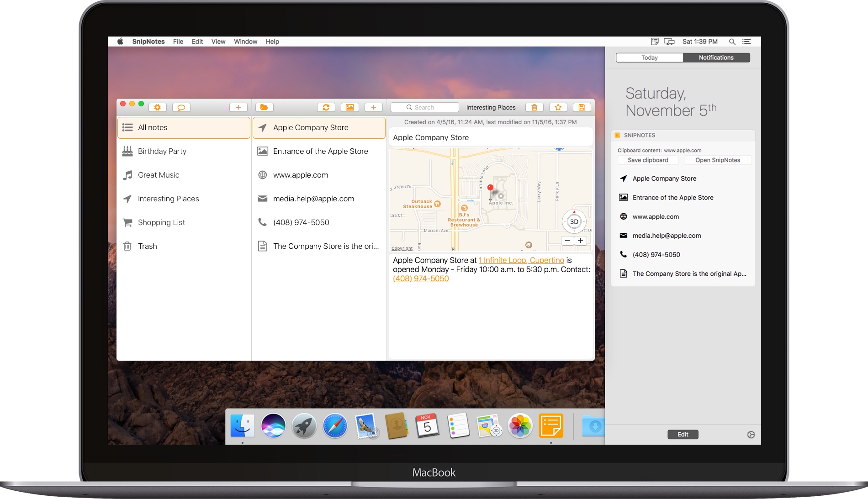The height and width of the screenshot is (499, 868).
Task: Open Finder from the Dock
Action: pos(242,426)
